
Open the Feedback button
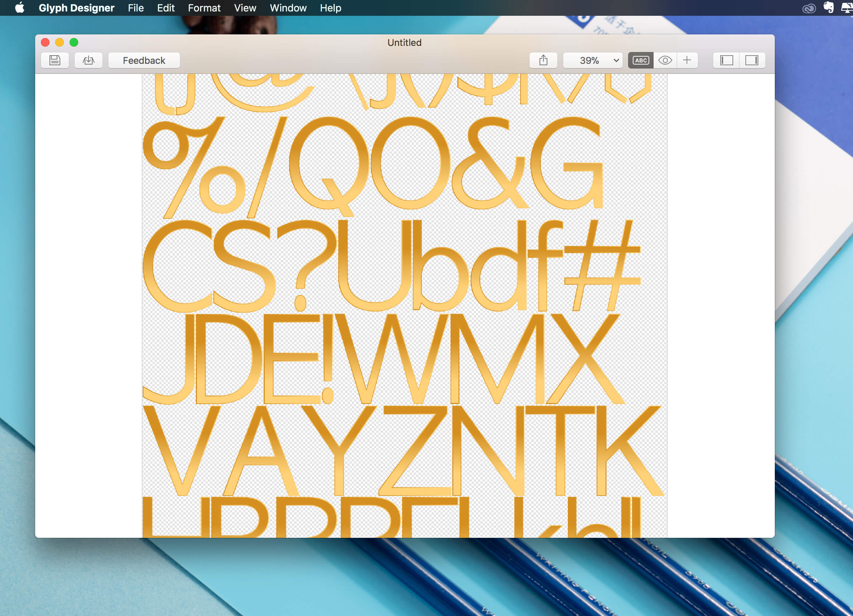click(x=144, y=61)
